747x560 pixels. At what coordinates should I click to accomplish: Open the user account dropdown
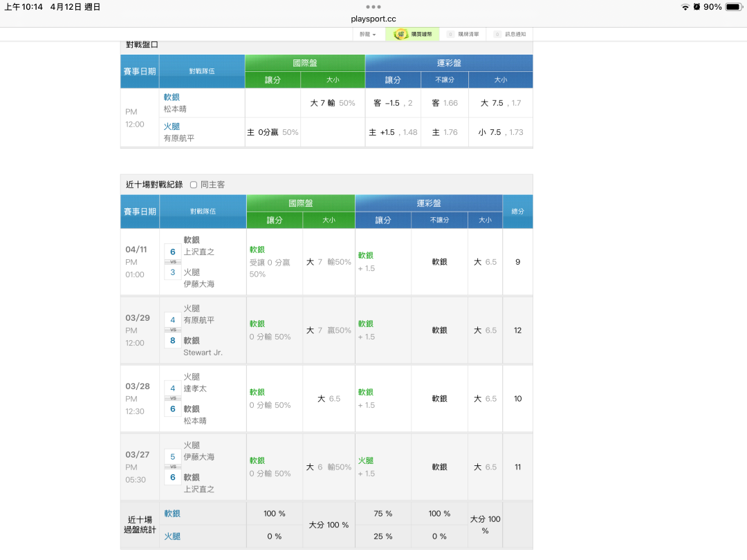coord(368,35)
